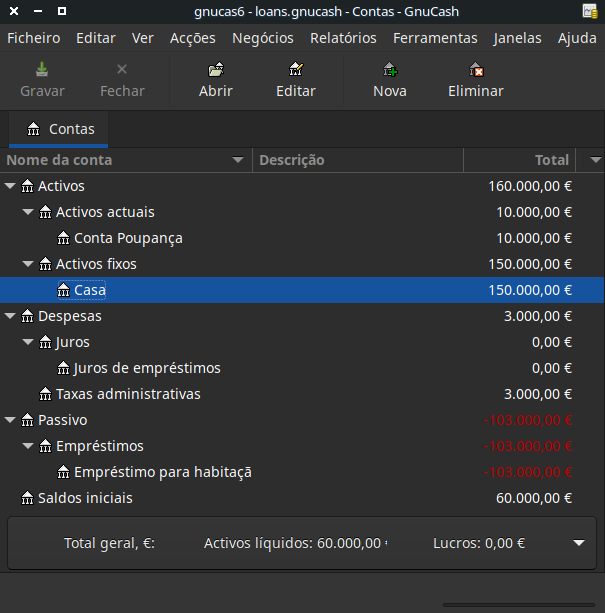Open the Negócios menu

coord(263,38)
